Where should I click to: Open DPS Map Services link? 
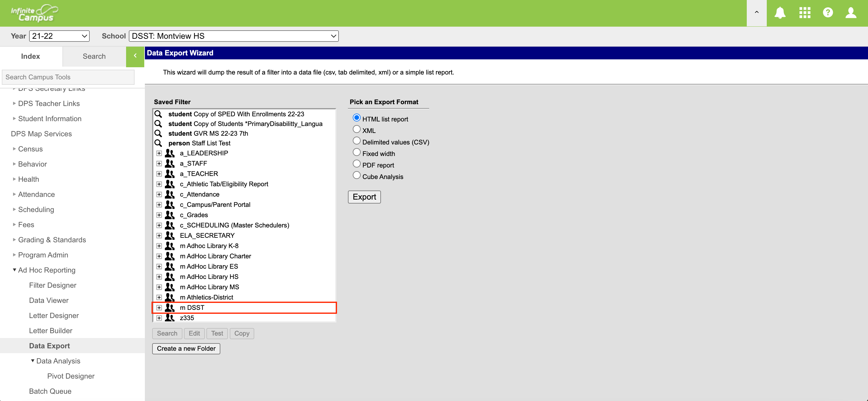point(42,134)
